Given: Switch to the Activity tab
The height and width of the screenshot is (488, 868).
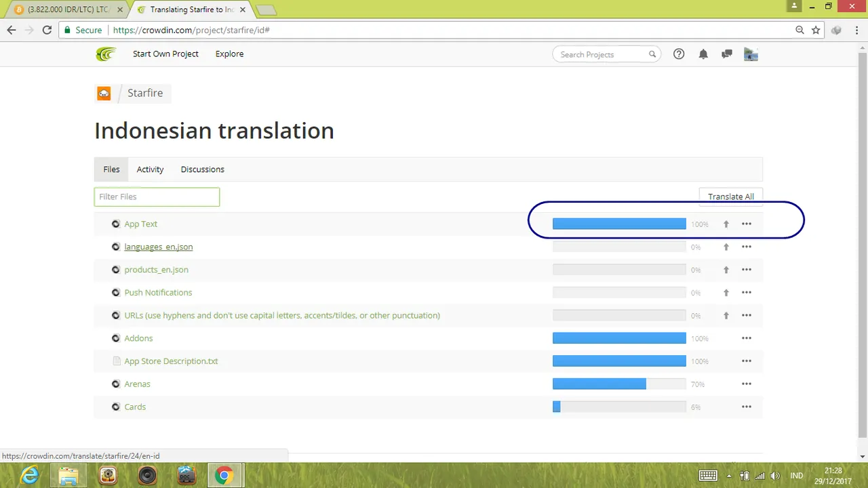Looking at the screenshot, I should 150,169.
